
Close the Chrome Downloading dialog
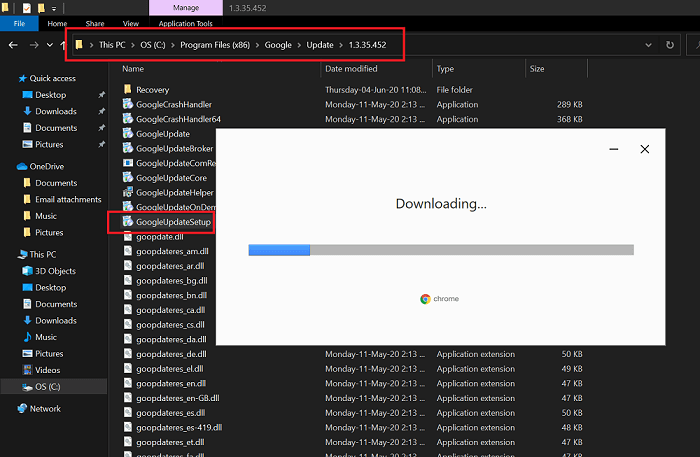coord(645,149)
